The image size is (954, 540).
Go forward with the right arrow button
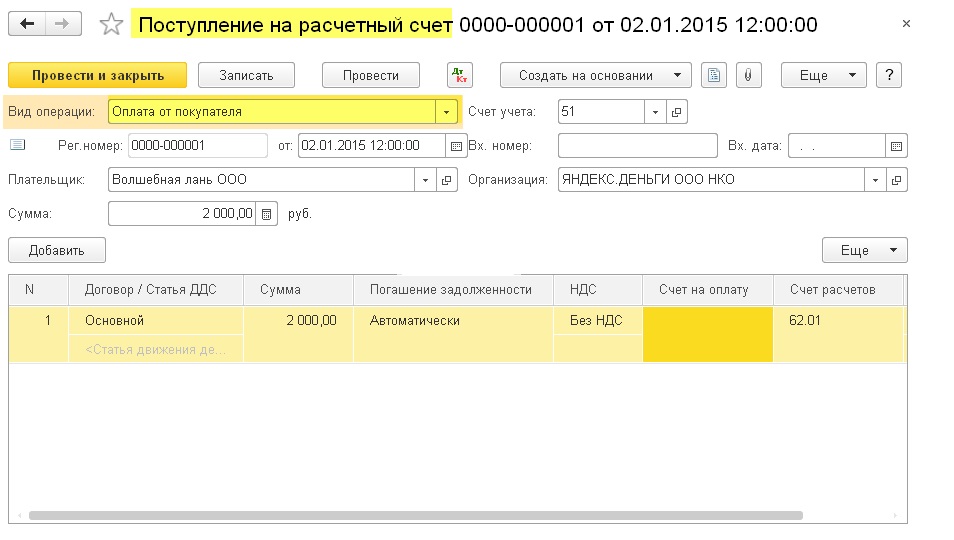click(63, 24)
